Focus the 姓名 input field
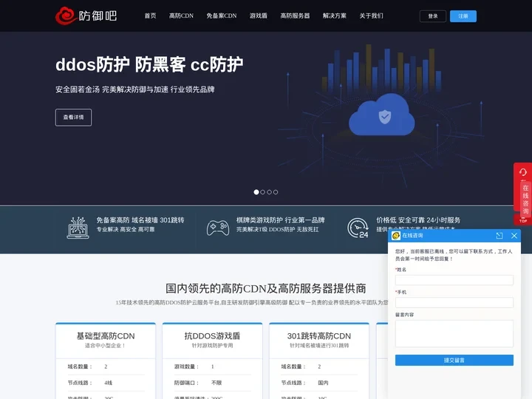Image resolution: width=532 pixels, height=399 pixels. pyautogui.click(x=454, y=280)
